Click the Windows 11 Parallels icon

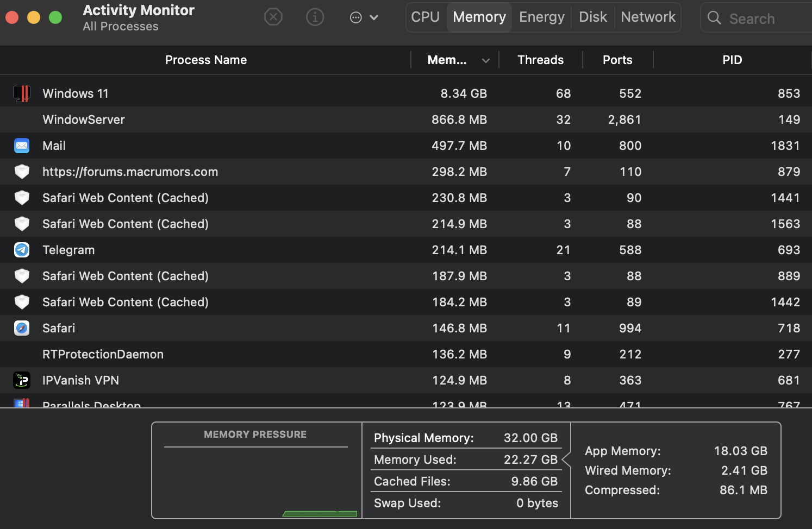(22, 93)
